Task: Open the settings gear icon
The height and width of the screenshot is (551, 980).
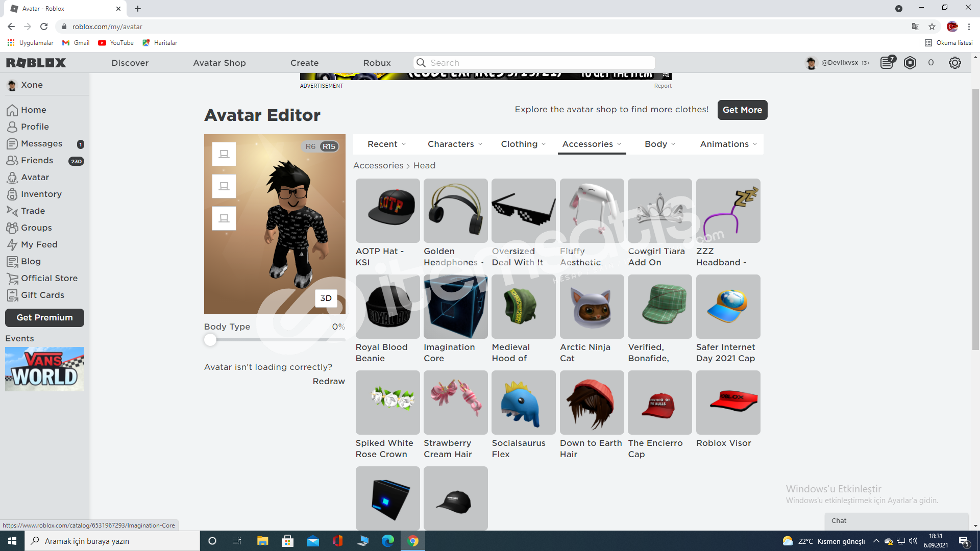Action: point(954,63)
